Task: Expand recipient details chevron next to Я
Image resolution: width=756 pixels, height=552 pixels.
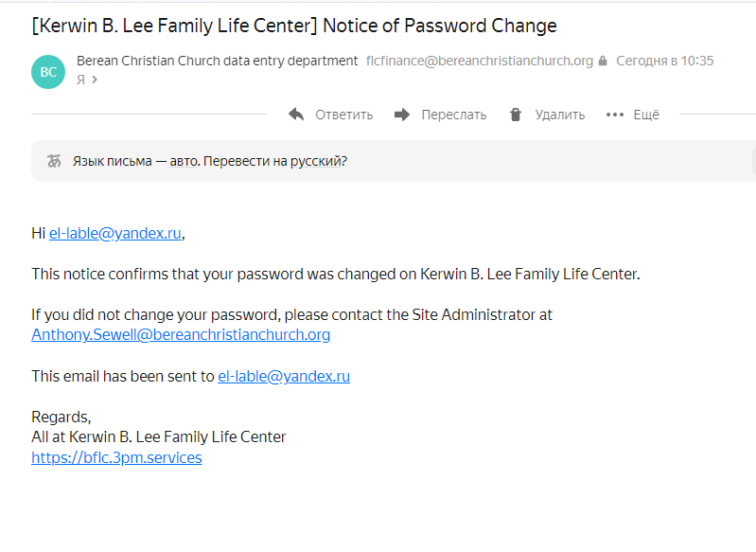Action: point(95,80)
